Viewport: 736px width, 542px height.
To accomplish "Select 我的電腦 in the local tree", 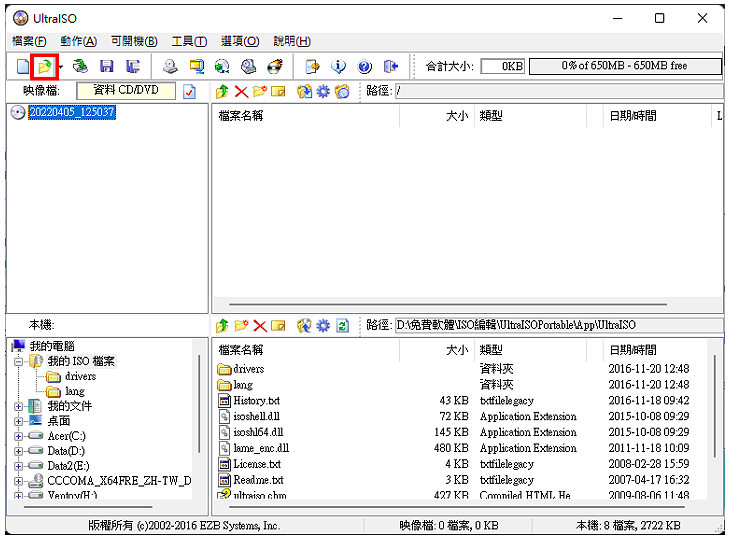I will click(x=52, y=346).
